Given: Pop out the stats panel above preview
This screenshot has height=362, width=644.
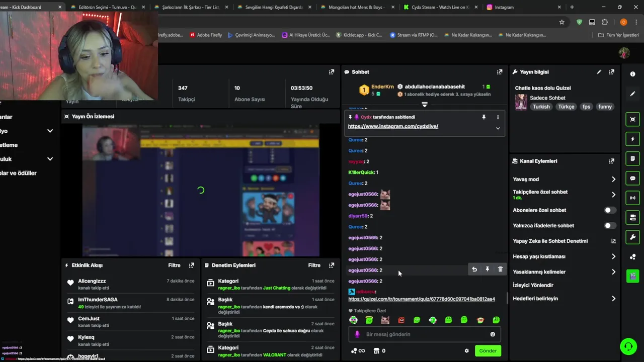Looking at the screenshot, I should (331, 72).
